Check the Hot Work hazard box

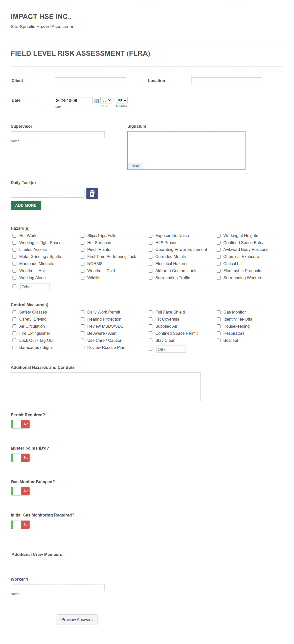pyautogui.click(x=14, y=236)
